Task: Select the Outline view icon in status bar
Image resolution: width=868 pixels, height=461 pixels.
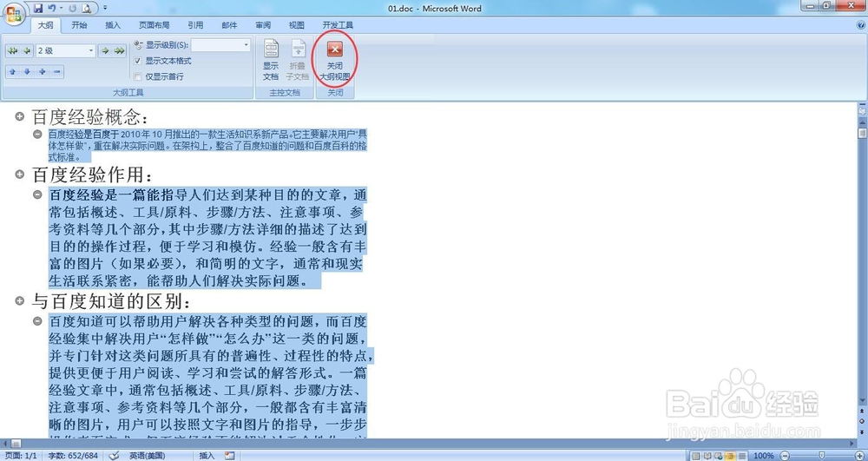Action: click(x=730, y=456)
